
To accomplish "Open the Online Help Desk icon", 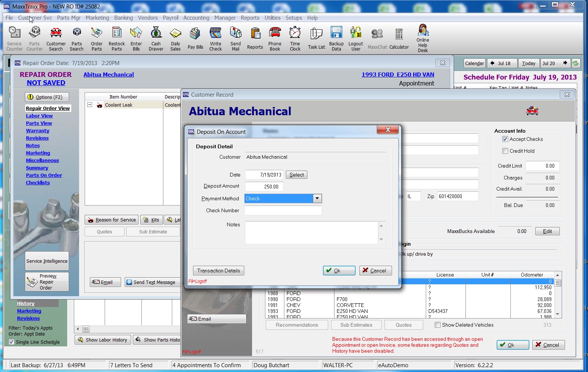I will tap(423, 38).
